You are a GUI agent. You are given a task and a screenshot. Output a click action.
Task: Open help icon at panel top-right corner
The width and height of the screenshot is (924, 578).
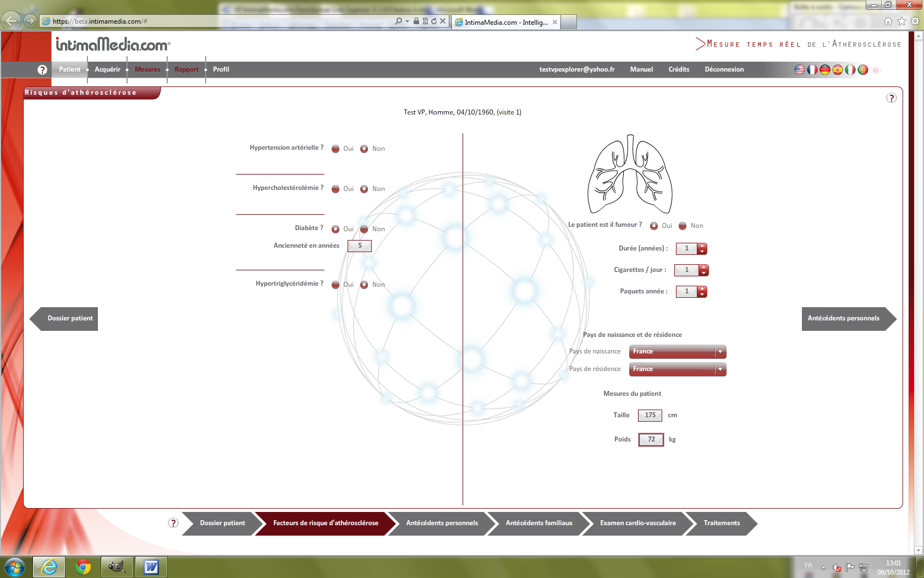pyautogui.click(x=892, y=98)
